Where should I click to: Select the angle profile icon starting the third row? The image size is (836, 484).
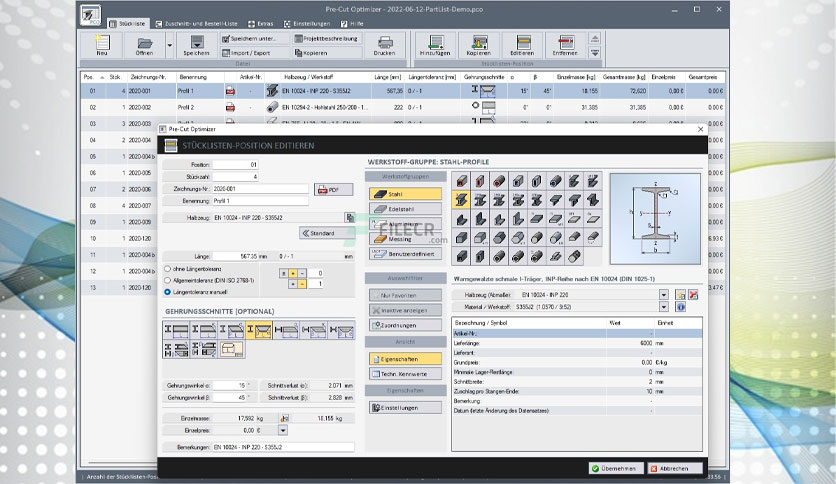point(461,219)
